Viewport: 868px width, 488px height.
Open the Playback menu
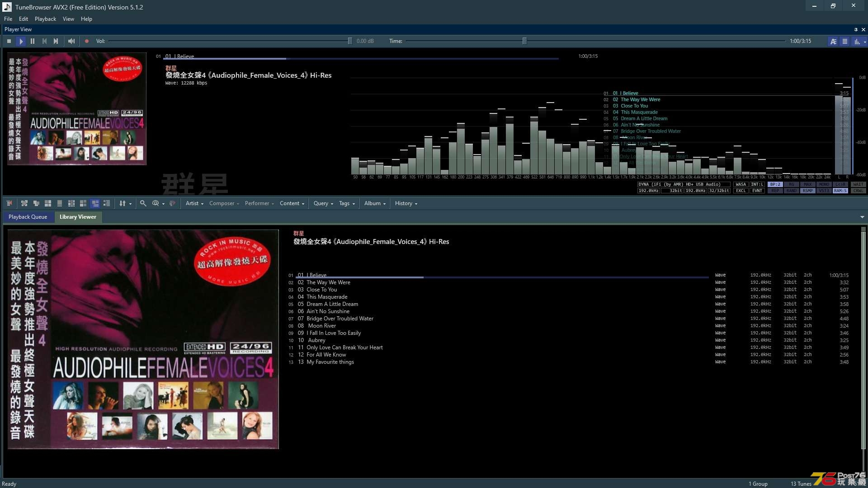click(x=45, y=19)
